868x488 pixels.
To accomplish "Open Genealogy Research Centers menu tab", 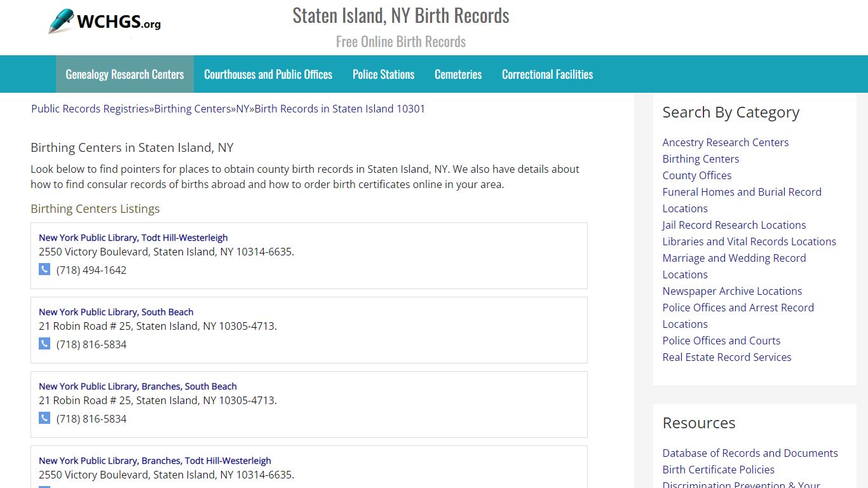I will point(125,74).
